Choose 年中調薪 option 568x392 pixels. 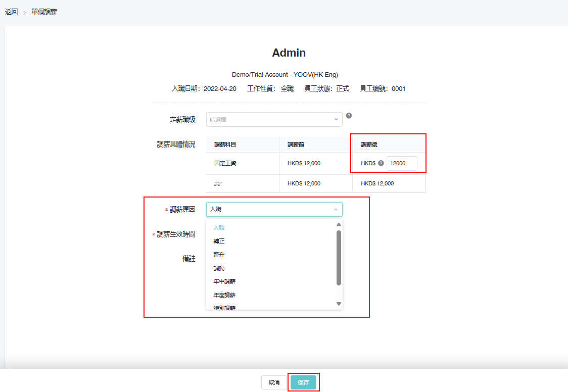point(224,281)
